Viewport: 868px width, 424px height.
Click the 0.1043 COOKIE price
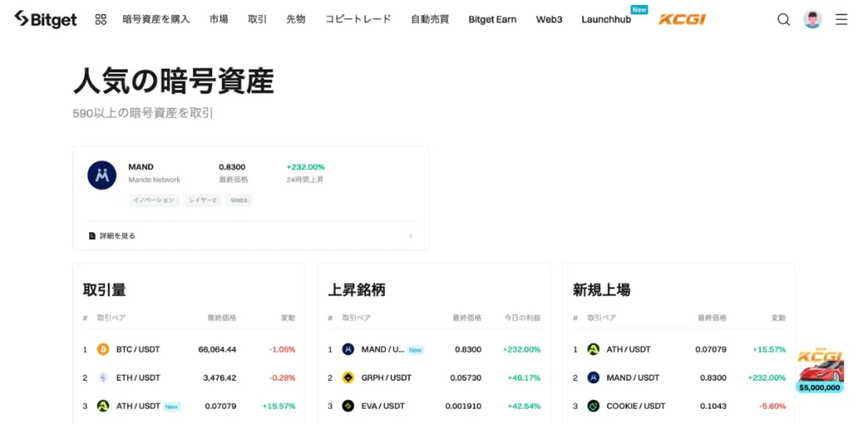point(714,405)
